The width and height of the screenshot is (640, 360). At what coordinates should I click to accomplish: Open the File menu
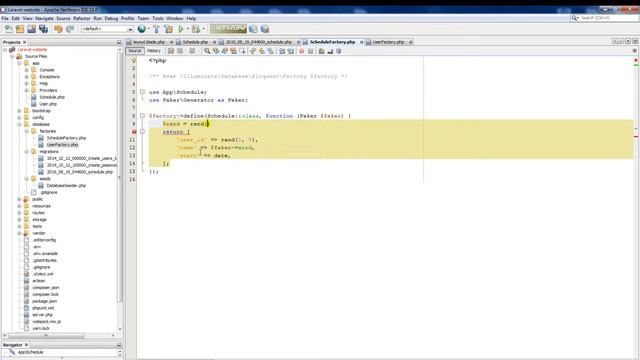(5, 18)
